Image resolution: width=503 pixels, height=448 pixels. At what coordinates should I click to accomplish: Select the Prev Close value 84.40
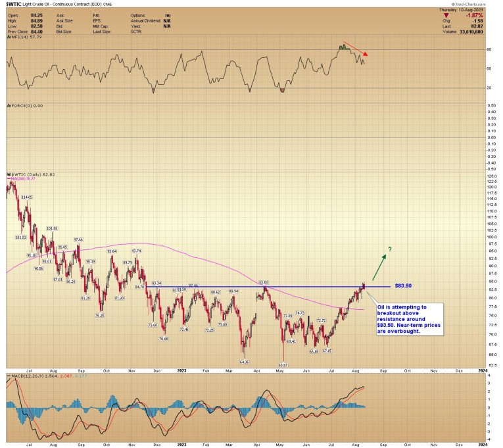pos(37,32)
